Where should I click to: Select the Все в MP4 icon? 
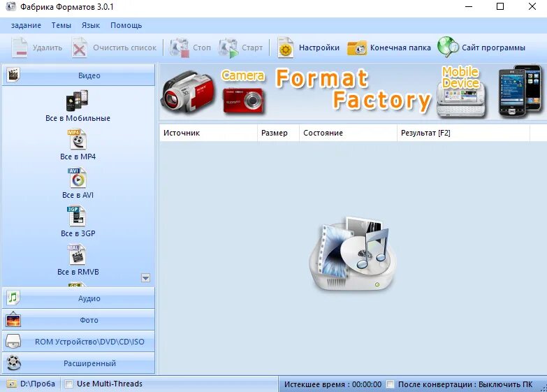77,139
